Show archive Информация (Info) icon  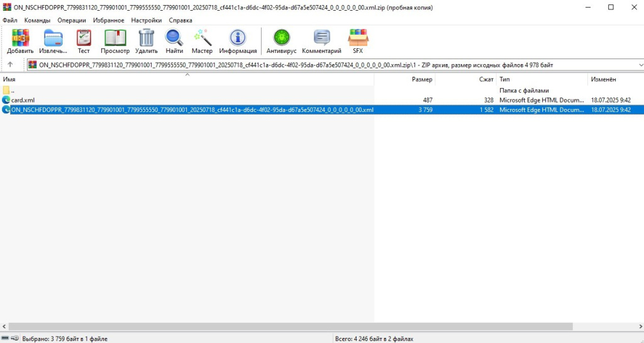pos(238,42)
